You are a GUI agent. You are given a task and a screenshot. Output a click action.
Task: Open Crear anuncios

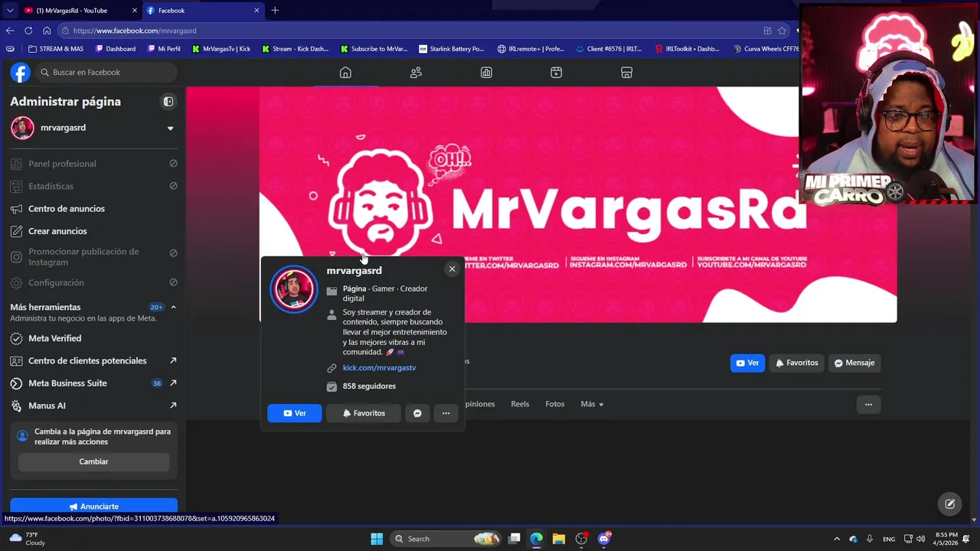93,231
